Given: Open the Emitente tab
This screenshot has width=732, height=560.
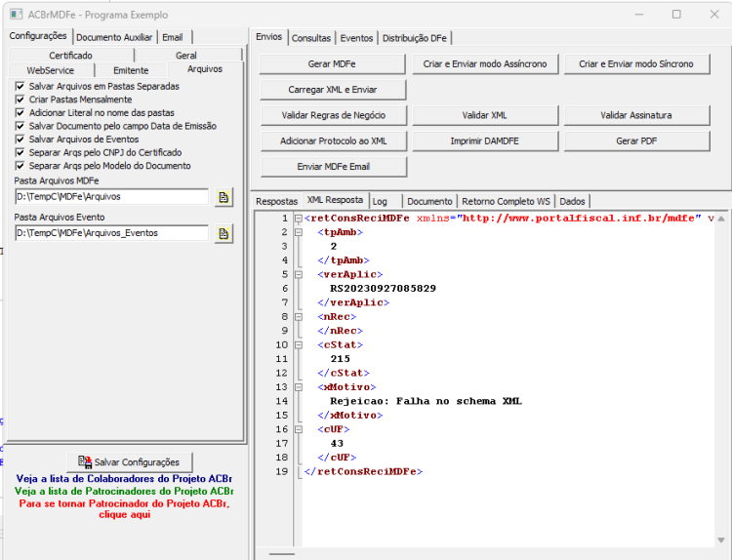Looking at the screenshot, I should pos(131,70).
